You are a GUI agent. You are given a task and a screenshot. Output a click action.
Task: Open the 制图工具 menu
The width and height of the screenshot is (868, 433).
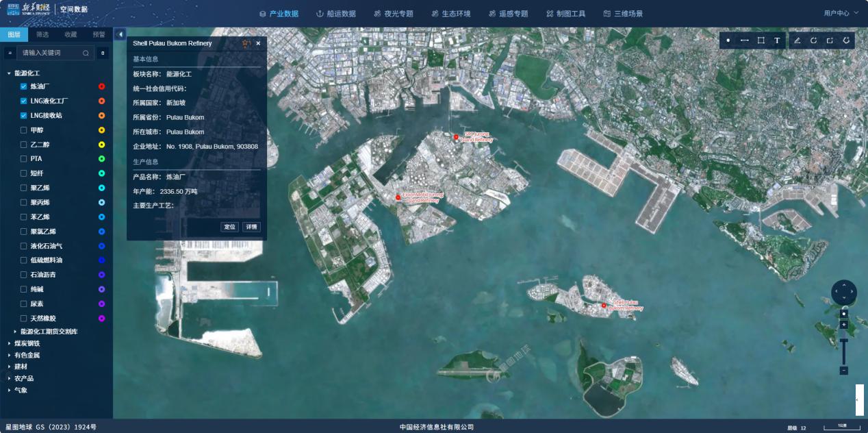click(x=565, y=13)
